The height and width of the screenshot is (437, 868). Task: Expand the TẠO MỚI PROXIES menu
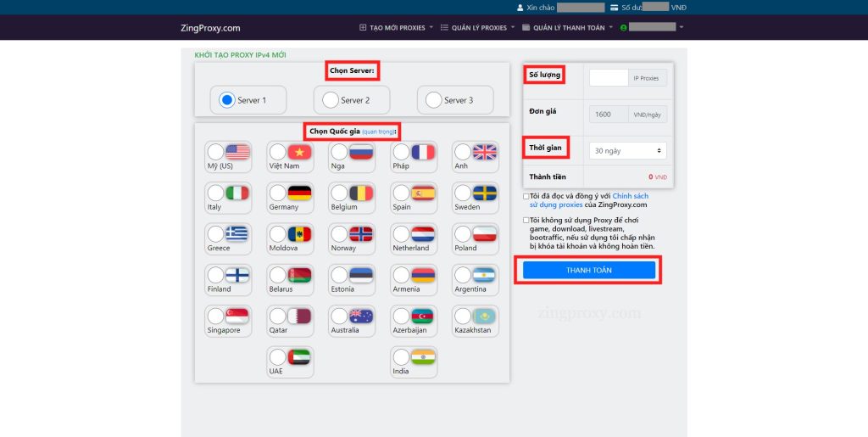[x=396, y=27]
